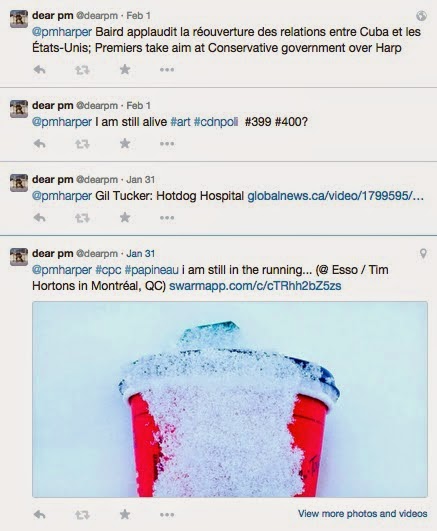Click View more photos and videos
437x531 pixels.
[362, 514]
